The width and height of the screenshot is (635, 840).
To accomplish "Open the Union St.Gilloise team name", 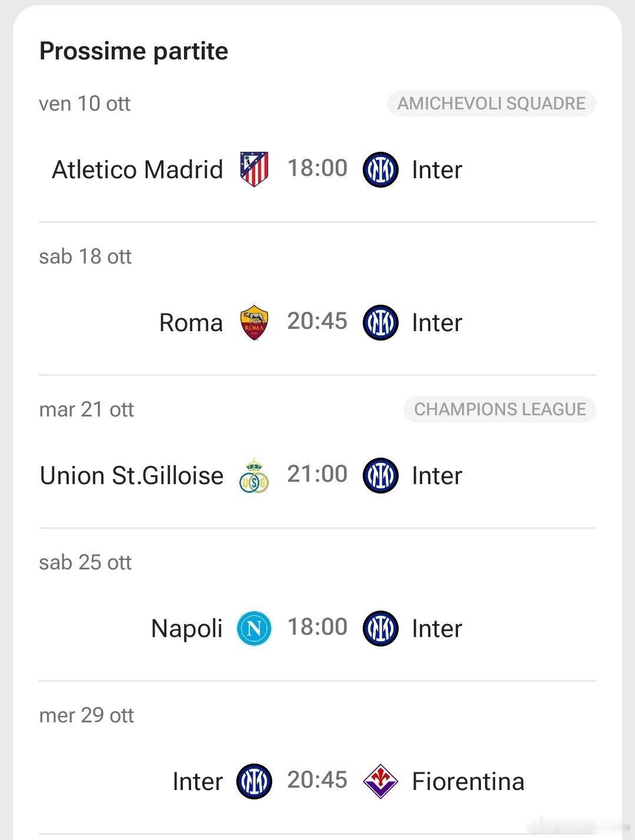I will [132, 475].
